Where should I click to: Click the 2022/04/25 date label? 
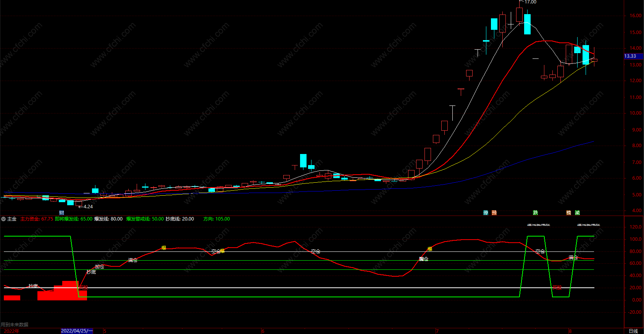[x=77, y=331]
